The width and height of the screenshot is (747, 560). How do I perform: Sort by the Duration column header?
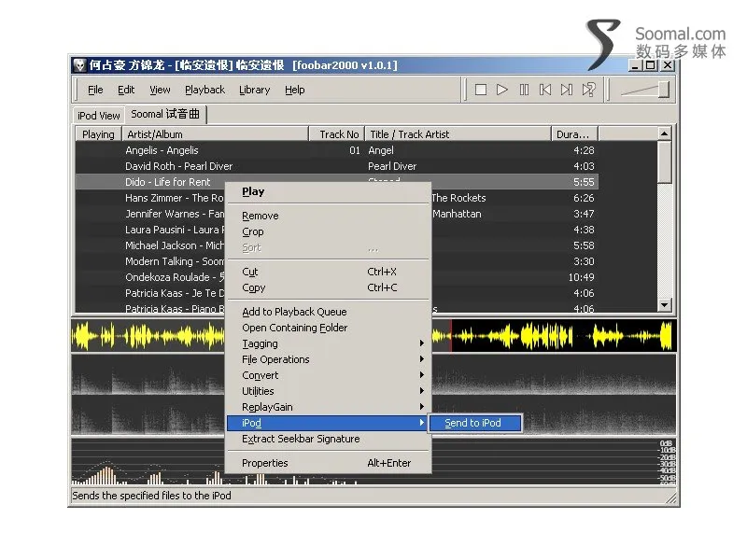pyautogui.click(x=574, y=134)
